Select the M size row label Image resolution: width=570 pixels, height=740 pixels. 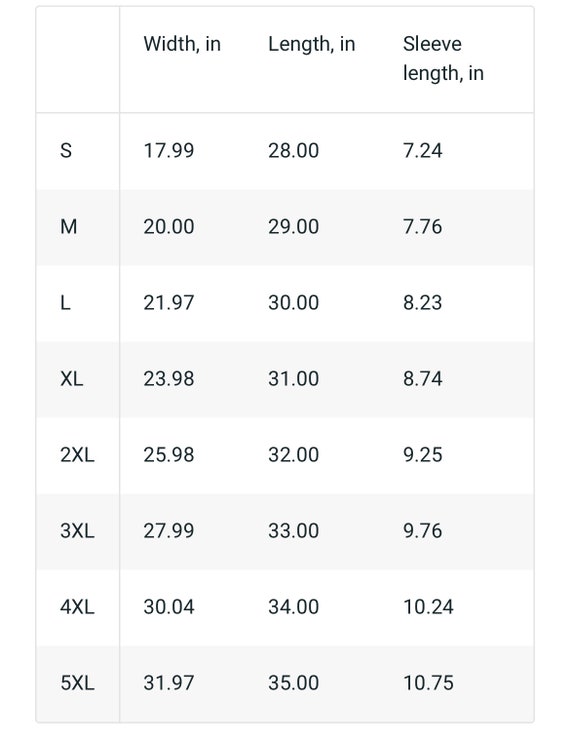(68, 227)
